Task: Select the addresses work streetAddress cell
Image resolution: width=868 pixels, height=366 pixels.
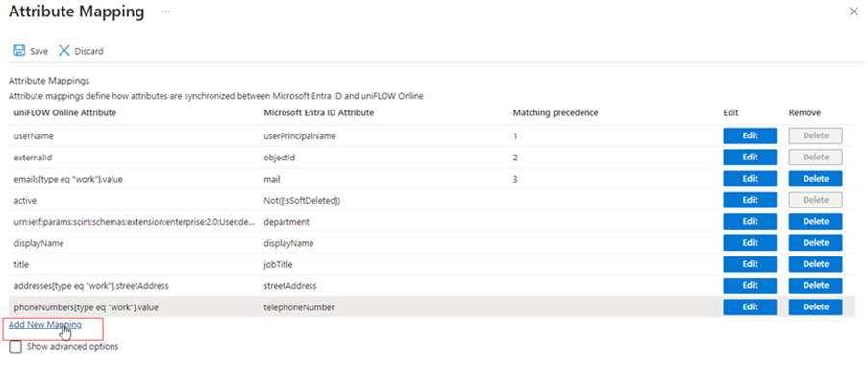Action: 90,286
